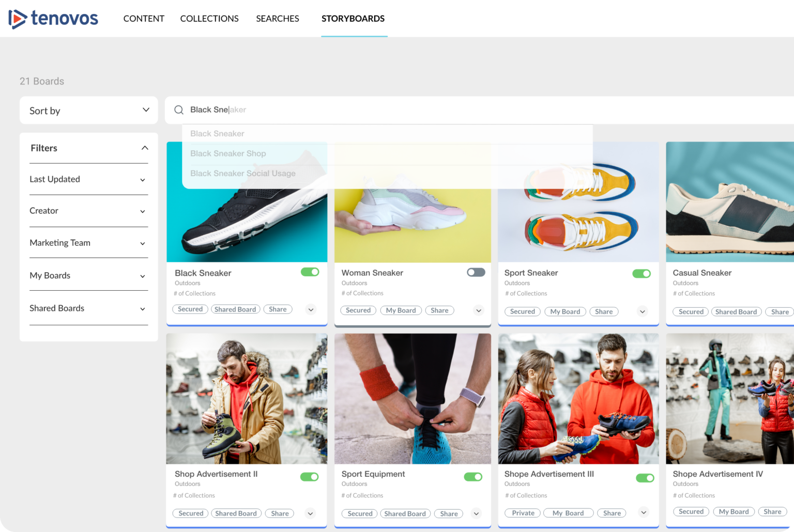794x532 pixels.
Task: Click the search magnifier icon
Action: tap(179, 110)
